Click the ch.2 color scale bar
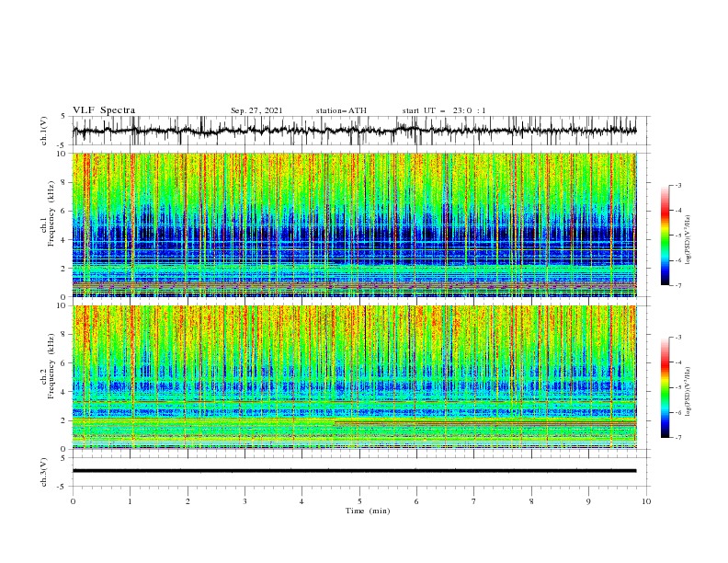 pyautogui.click(x=665, y=387)
